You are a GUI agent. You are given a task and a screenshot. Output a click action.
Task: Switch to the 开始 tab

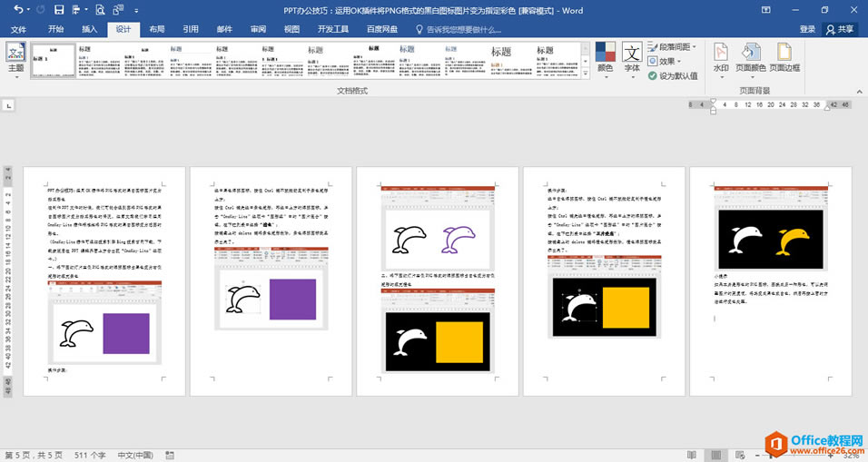(56, 29)
